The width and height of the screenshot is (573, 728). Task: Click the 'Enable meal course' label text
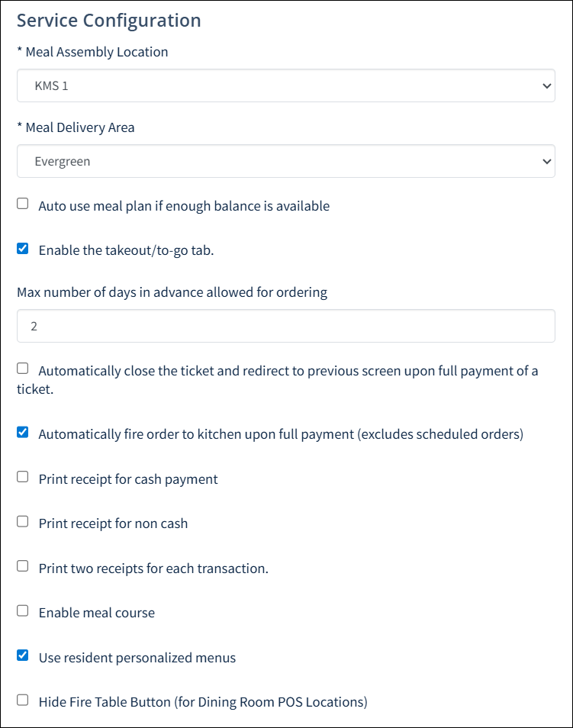pyautogui.click(x=97, y=613)
